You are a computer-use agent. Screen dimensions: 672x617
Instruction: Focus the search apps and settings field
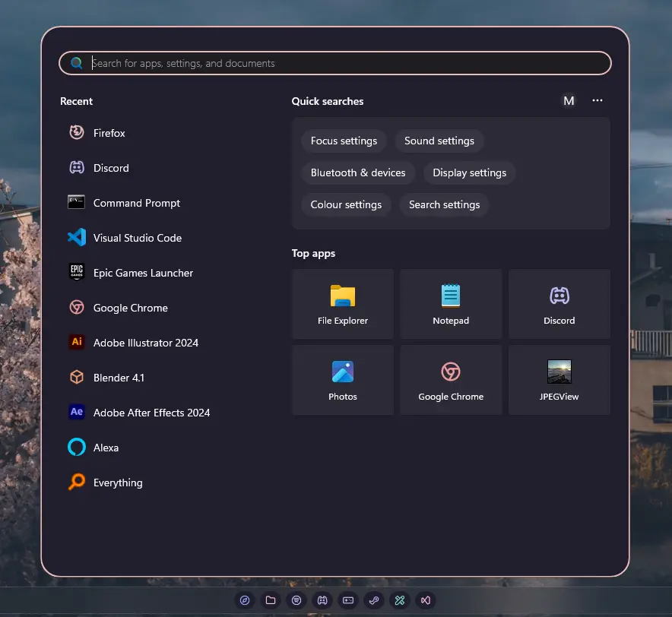coord(335,63)
